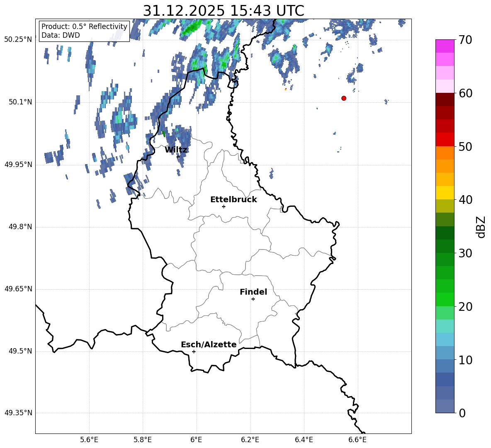This screenshot has width=491, height=448.
Task: Click the 31.12.2025 15:43 UTC title
Action: (x=224, y=11)
